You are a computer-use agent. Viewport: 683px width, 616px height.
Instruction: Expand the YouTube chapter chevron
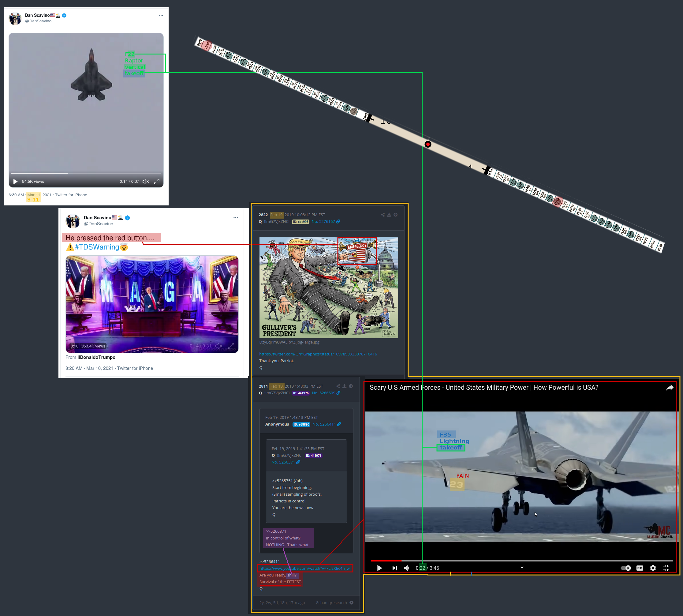[522, 567]
